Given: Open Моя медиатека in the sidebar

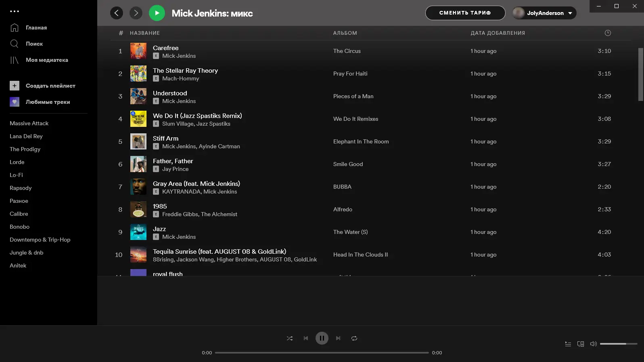Looking at the screenshot, I should pos(47,60).
